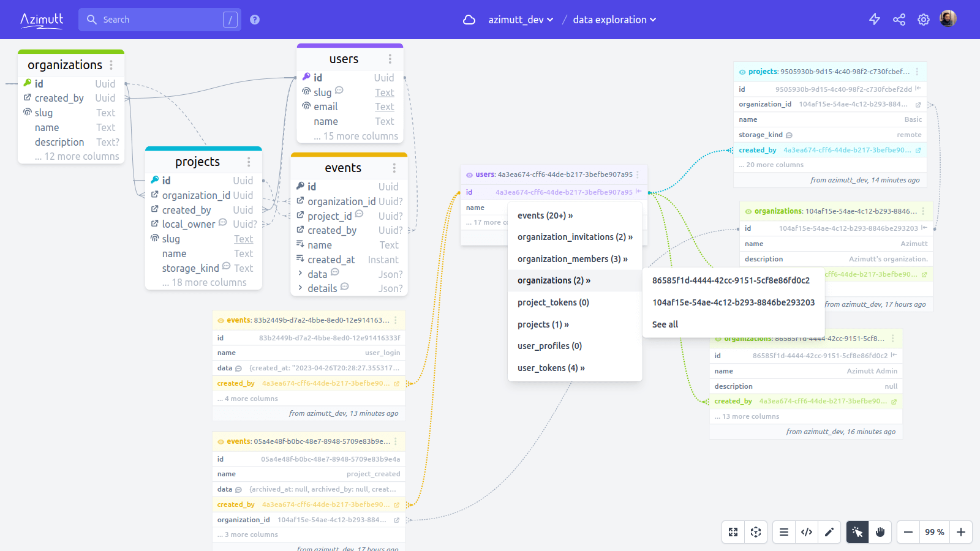Open the data exploration layout dropdown
Screen dimensions: 980x551
click(614, 20)
